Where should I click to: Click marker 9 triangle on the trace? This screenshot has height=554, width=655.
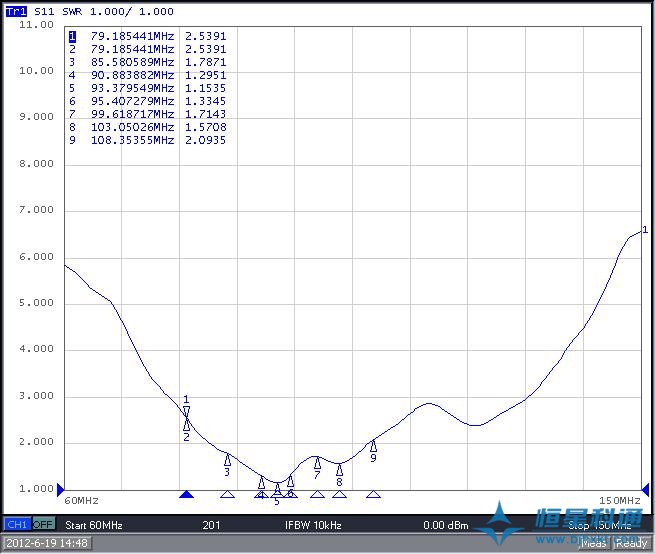click(x=373, y=445)
